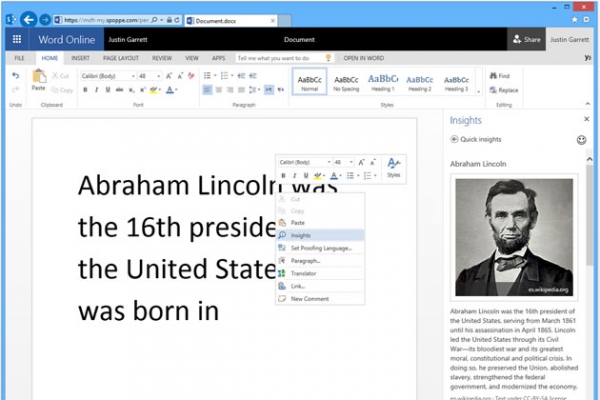Viewport: 600px width, 400px height.
Task: Toggle Center alignment in ribbon
Action: coord(218,90)
